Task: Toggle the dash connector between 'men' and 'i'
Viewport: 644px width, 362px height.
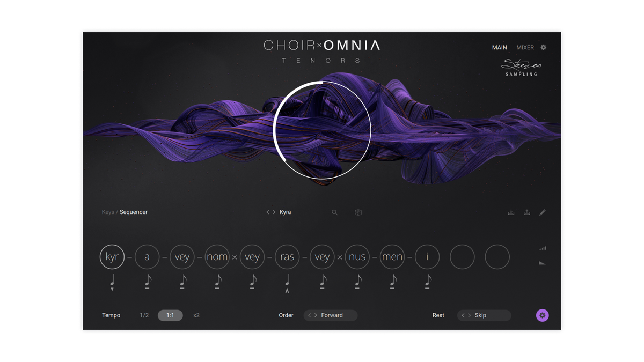Action: pyautogui.click(x=409, y=257)
